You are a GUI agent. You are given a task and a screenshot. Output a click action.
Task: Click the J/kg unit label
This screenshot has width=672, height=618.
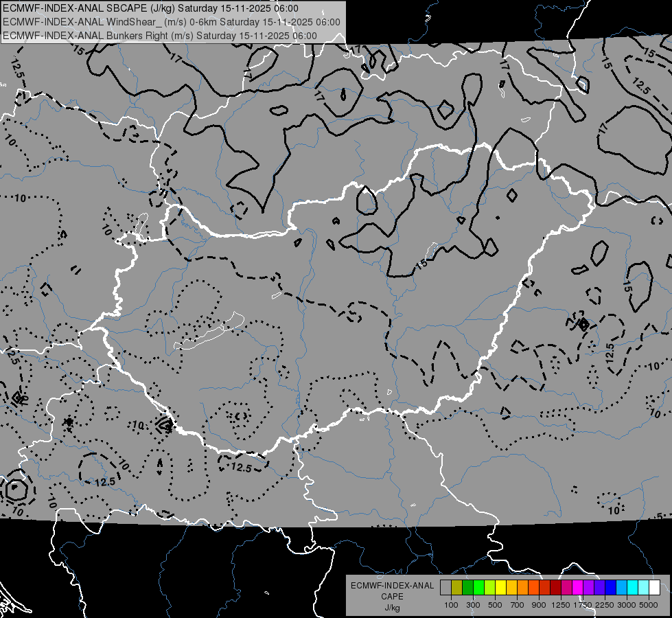392,608
